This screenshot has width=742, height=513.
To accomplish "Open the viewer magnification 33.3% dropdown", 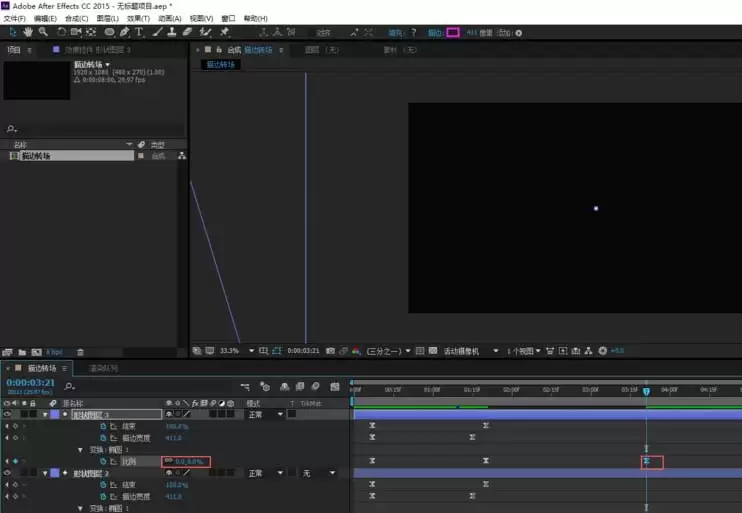I will 251,351.
